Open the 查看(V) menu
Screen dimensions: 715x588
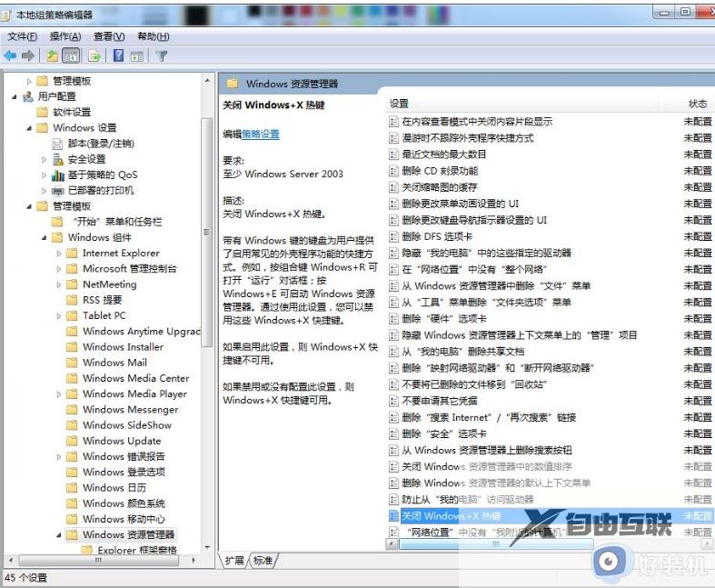click(109, 36)
